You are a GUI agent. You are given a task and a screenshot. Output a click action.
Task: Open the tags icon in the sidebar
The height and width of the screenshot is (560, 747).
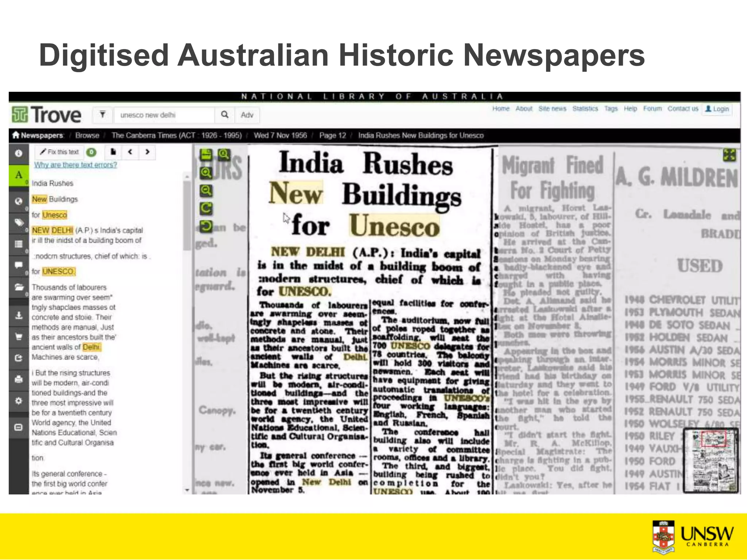pyautogui.click(x=19, y=223)
